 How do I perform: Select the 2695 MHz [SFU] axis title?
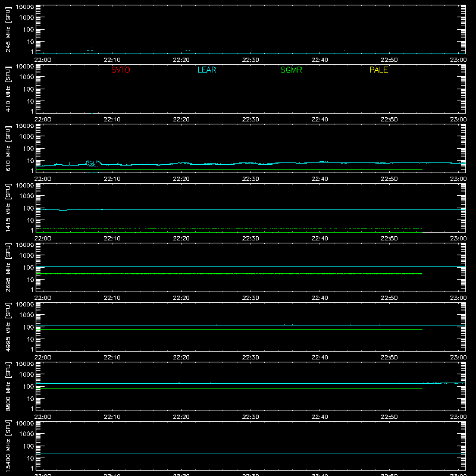click(8, 267)
